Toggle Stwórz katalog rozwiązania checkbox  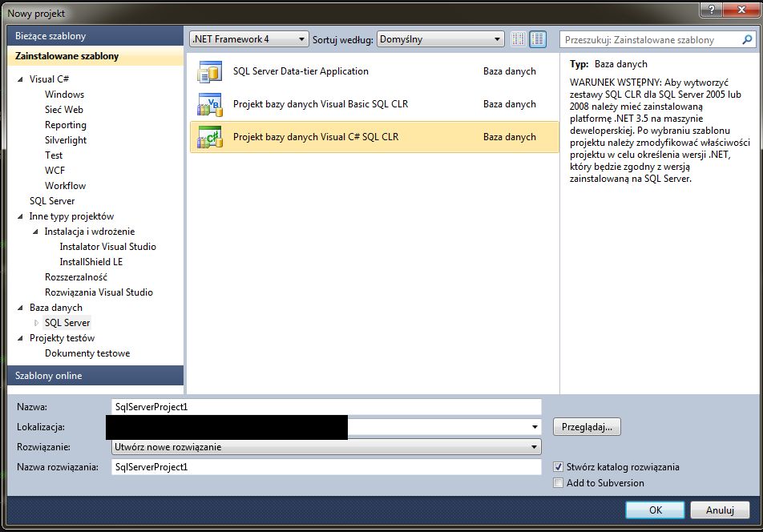(x=558, y=467)
